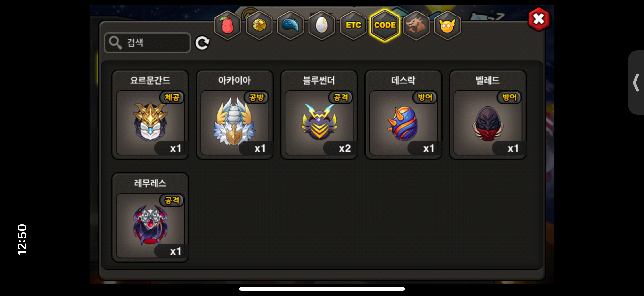Select the yellow gem tab
644x296 pixels.
pyautogui.click(x=259, y=25)
